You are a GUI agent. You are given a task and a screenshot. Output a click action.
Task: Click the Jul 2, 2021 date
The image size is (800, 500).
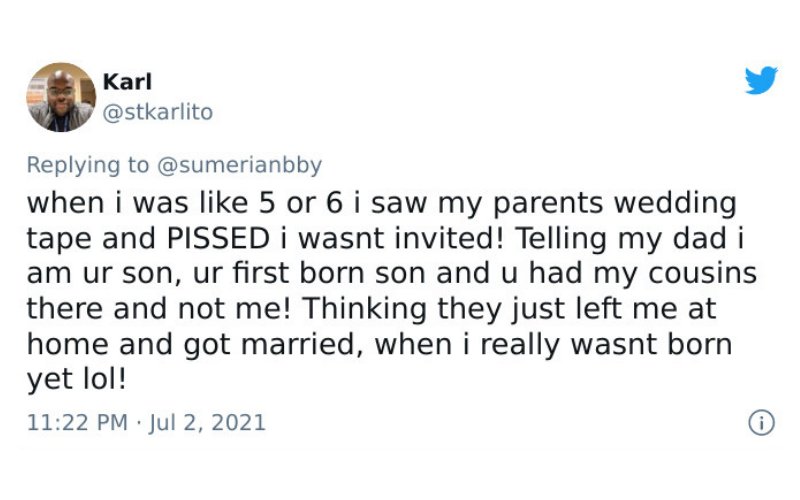coord(207,422)
